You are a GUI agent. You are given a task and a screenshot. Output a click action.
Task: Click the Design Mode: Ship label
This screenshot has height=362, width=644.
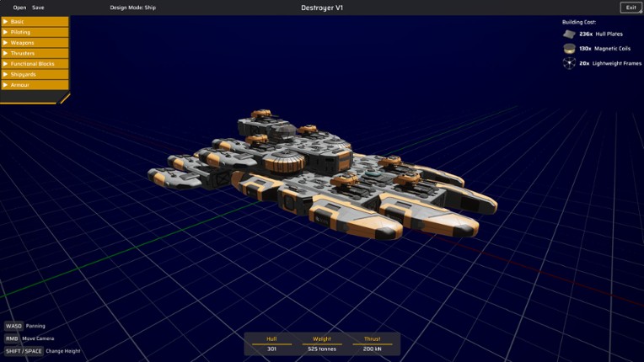tap(132, 8)
